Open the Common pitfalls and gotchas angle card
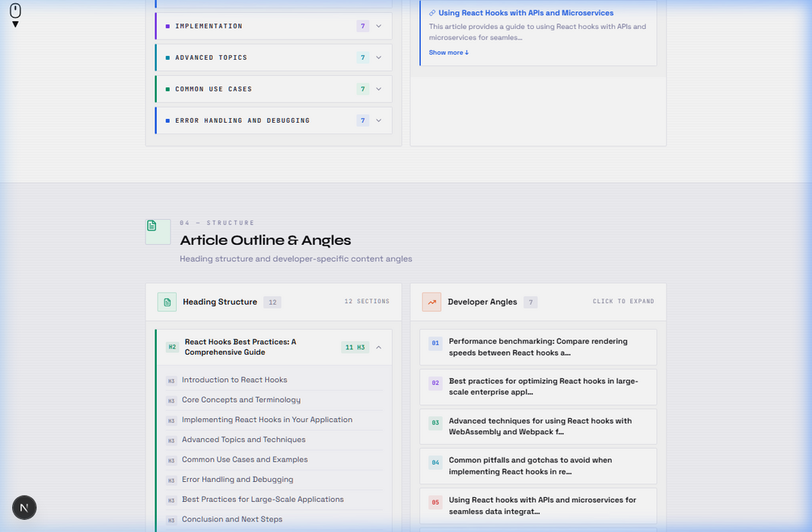812x532 pixels. coord(538,467)
